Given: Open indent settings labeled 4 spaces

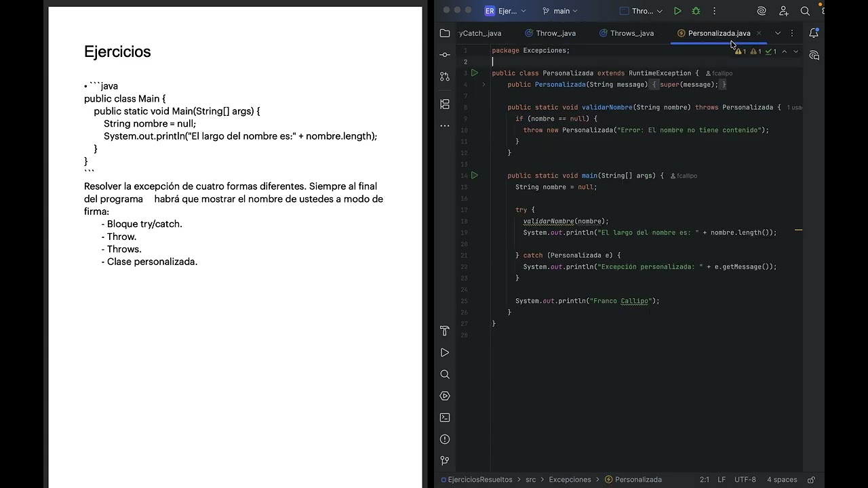Looking at the screenshot, I should click(782, 479).
